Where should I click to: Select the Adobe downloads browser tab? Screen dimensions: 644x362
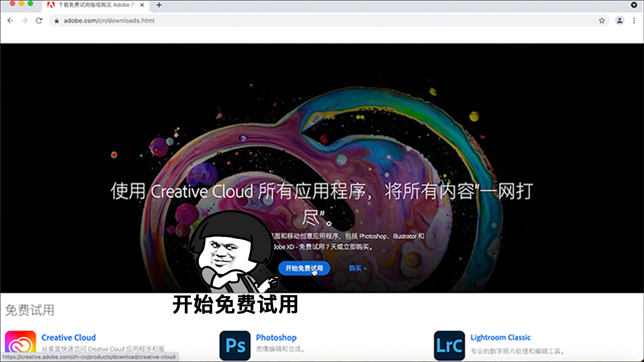click(96, 5)
